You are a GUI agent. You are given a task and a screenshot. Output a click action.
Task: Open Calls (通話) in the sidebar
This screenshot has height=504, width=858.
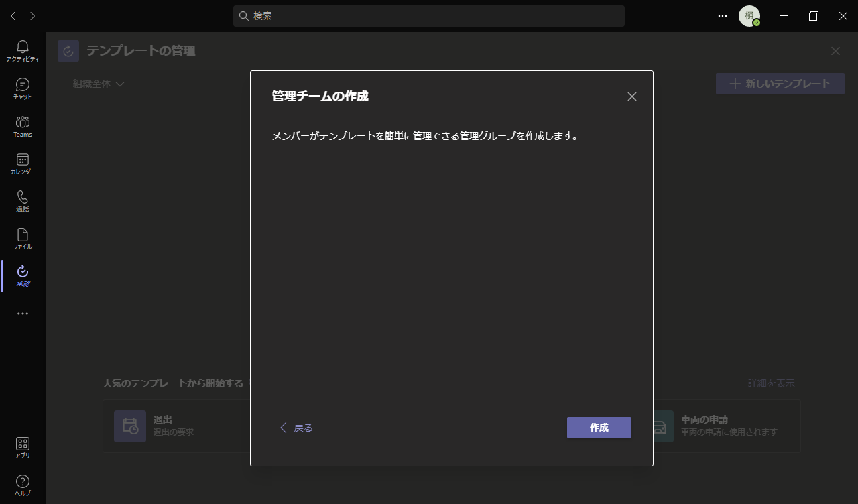tap(23, 201)
